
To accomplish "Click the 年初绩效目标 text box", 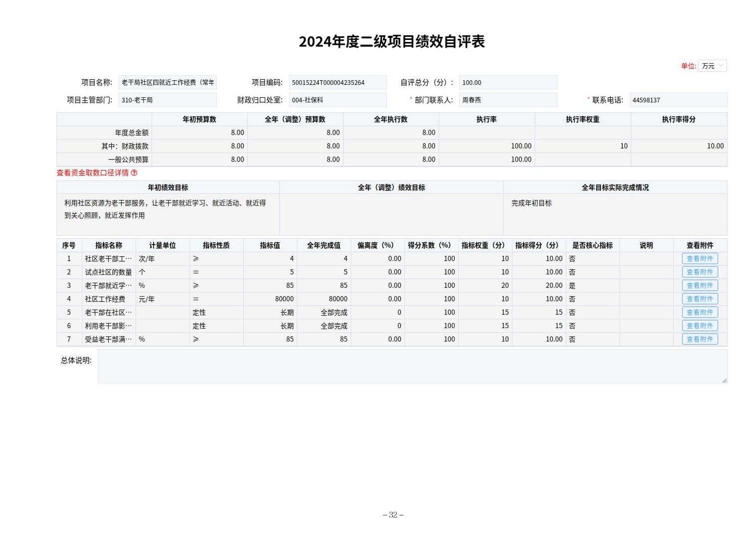I will pos(168,214).
